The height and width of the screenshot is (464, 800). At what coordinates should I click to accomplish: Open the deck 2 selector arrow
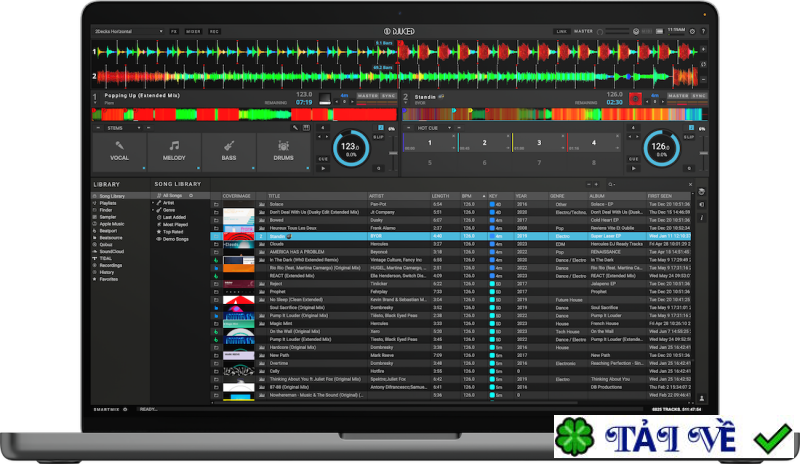click(x=406, y=103)
